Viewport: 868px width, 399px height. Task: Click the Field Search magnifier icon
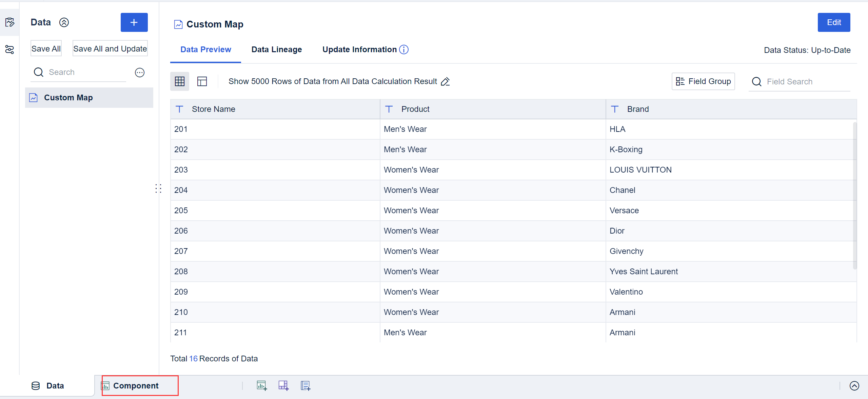(x=757, y=82)
